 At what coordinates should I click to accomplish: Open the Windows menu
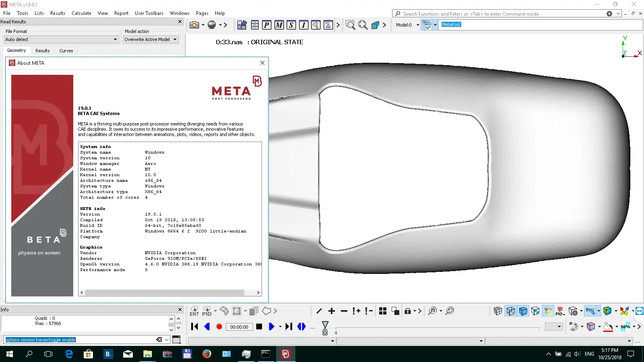(180, 13)
